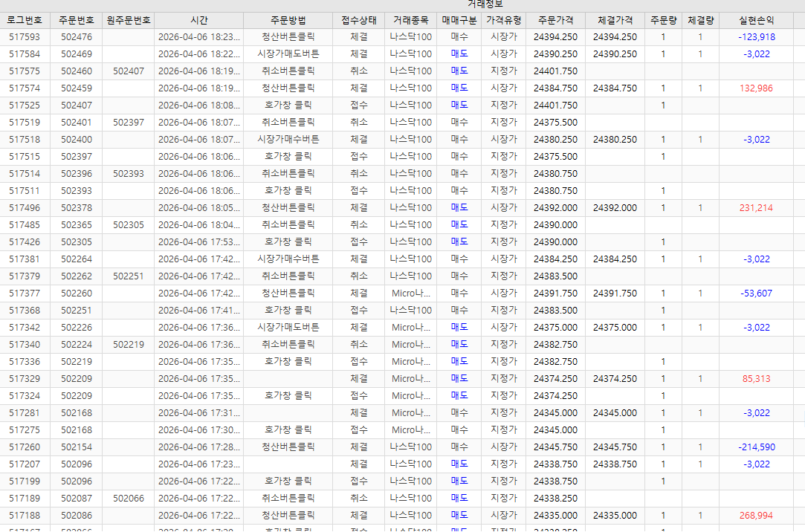Click profit value 231,214
Image resolution: width=805 pixels, height=532 pixels.
756,208
